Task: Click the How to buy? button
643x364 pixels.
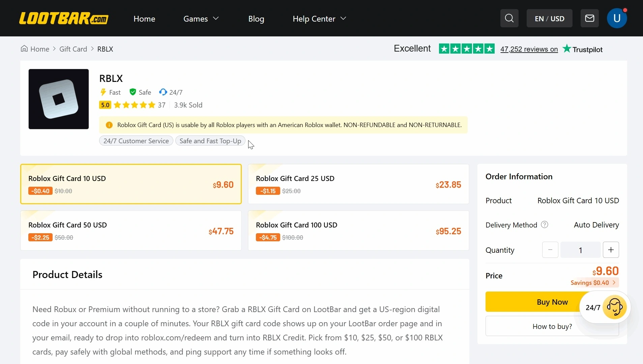Action: click(x=552, y=326)
